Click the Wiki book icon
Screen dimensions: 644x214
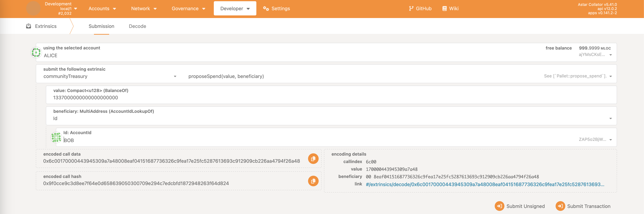(444, 8)
